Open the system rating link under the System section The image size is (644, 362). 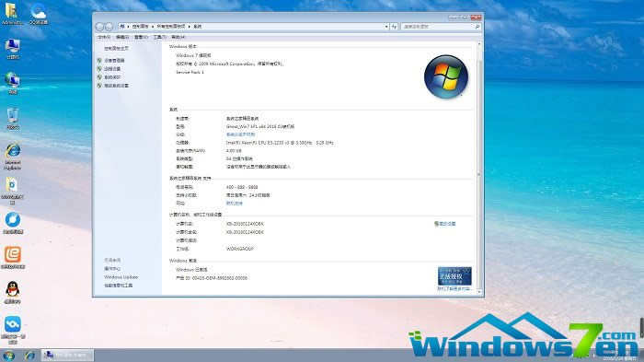240,134
